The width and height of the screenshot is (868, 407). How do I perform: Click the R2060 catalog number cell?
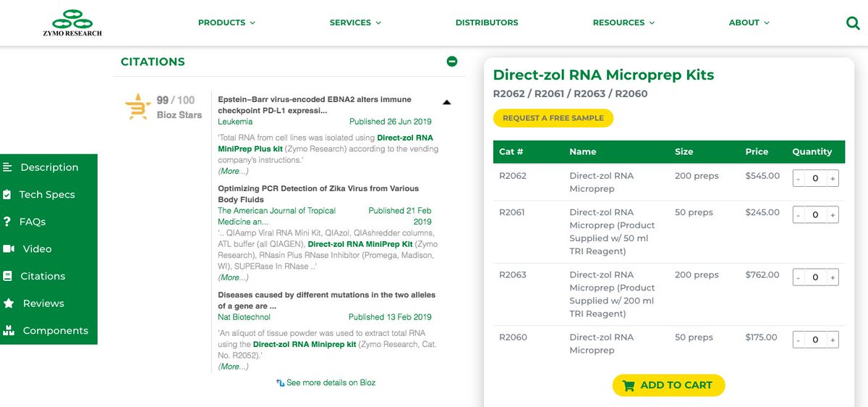click(513, 337)
